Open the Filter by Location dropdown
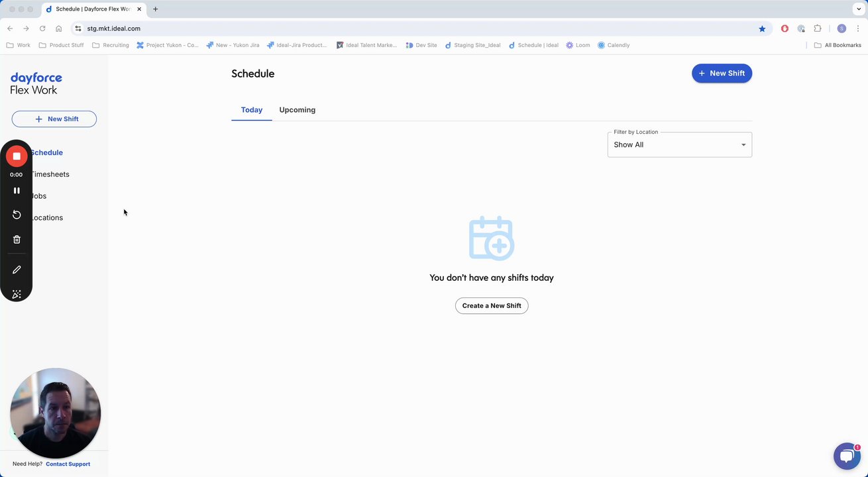 [x=680, y=144]
